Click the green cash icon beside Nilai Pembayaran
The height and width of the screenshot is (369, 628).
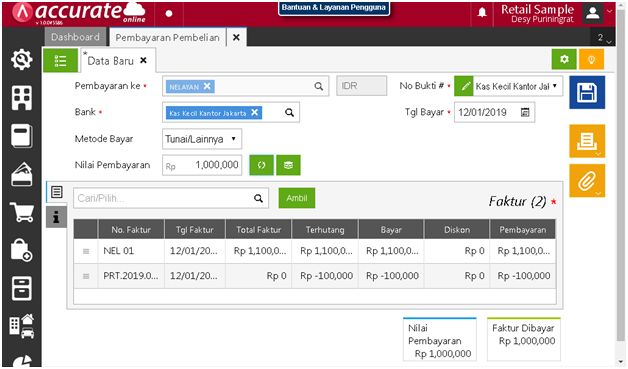[x=288, y=165]
